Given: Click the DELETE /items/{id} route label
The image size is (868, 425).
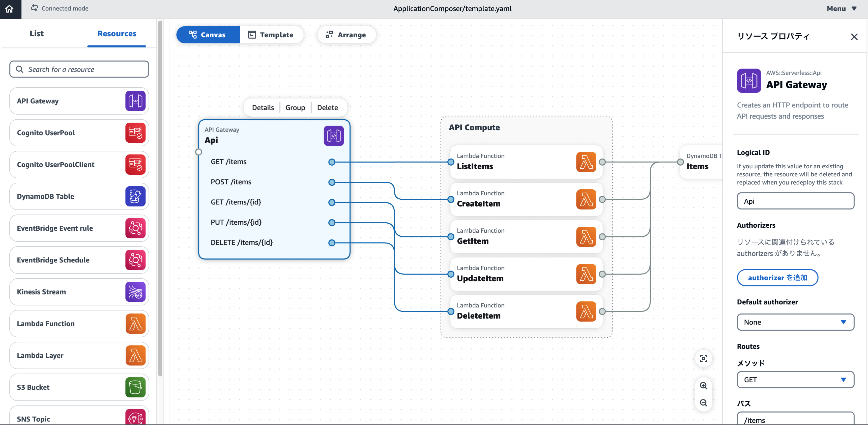Looking at the screenshot, I should pyautogui.click(x=242, y=243).
